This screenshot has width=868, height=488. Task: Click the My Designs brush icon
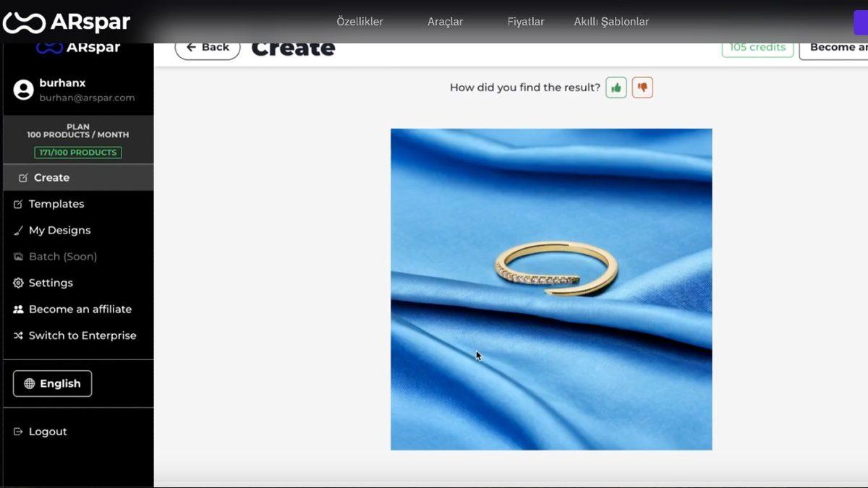pyautogui.click(x=19, y=231)
